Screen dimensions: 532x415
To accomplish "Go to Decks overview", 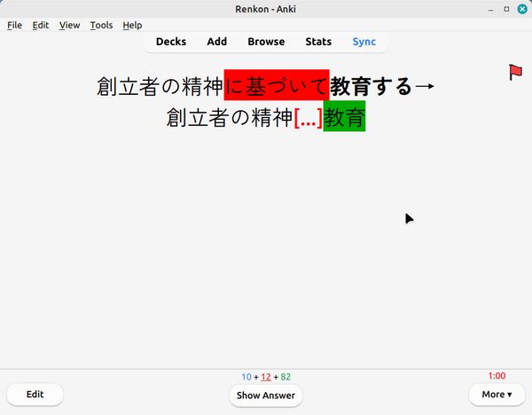I will pyautogui.click(x=171, y=42).
